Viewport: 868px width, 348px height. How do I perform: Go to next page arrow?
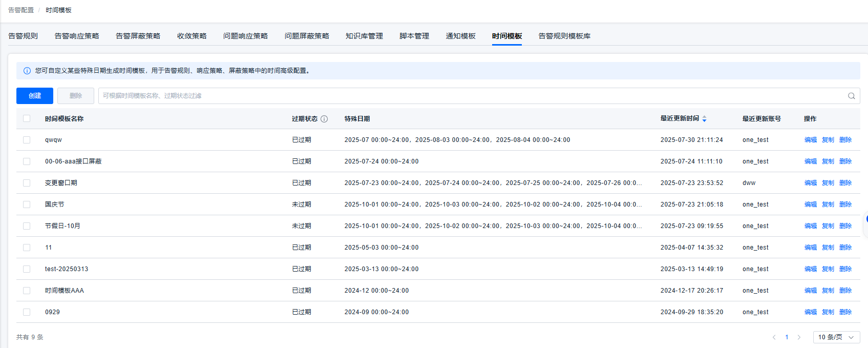pyautogui.click(x=799, y=337)
